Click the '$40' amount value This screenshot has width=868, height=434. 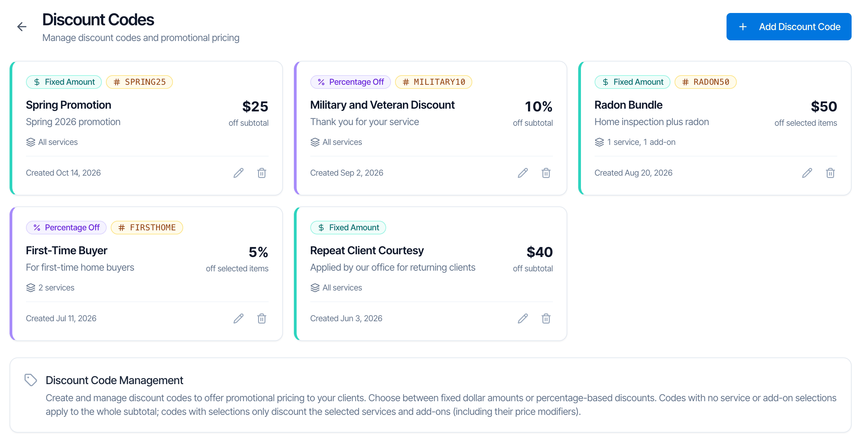point(540,252)
